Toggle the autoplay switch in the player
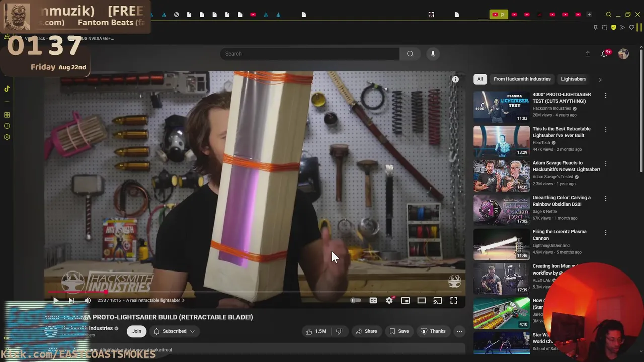The image size is (644, 362). click(x=356, y=300)
